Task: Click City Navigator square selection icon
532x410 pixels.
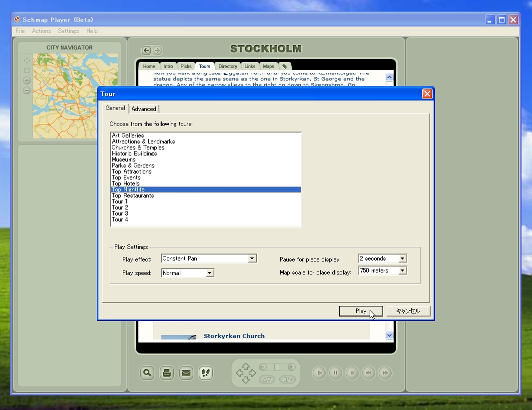Action: [27, 70]
